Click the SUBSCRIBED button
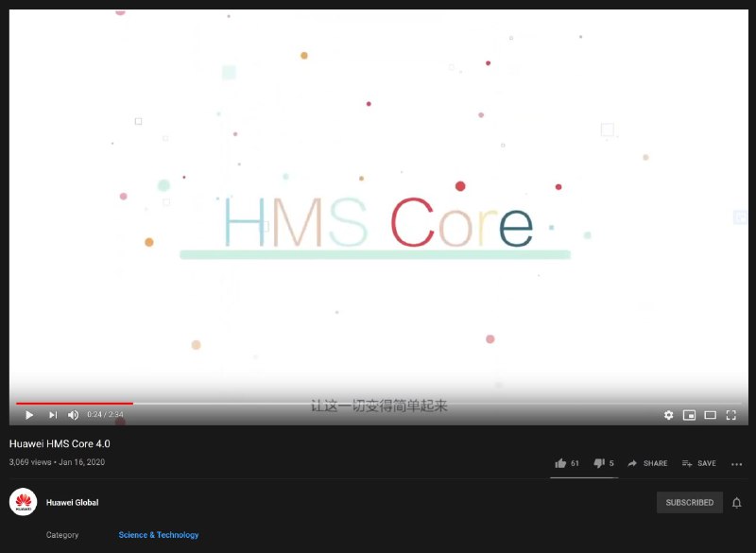This screenshot has height=553, width=756. (x=690, y=502)
